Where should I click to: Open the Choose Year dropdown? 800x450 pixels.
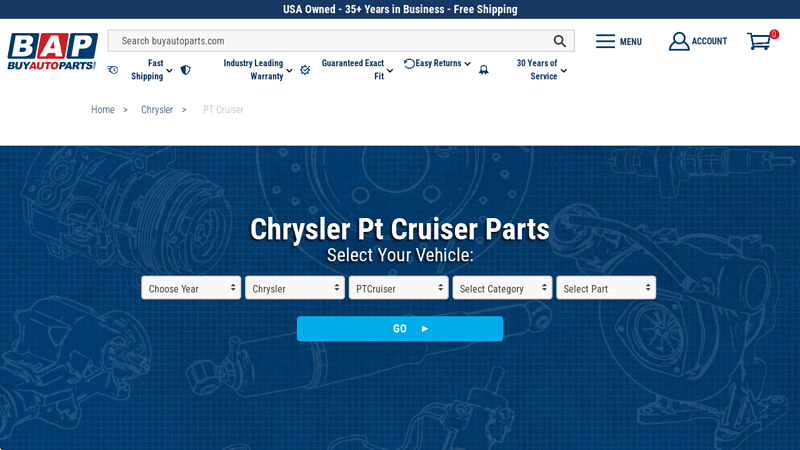click(x=191, y=288)
